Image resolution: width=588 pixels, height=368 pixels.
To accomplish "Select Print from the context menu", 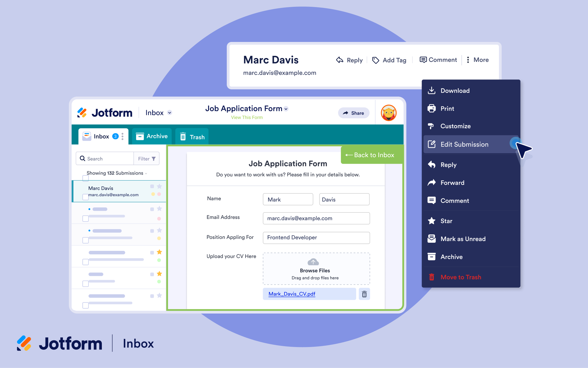I will coord(447,108).
